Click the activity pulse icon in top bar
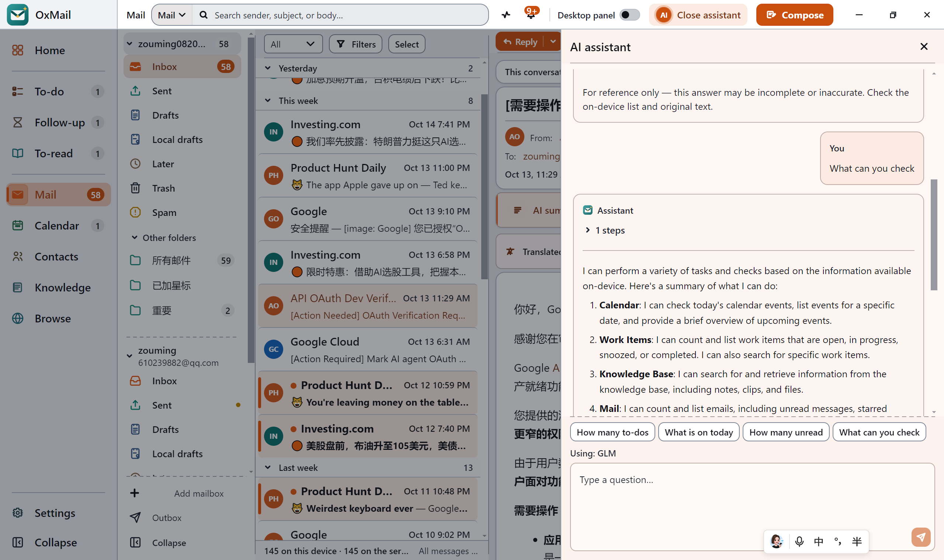The image size is (944, 560). click(506, 15)
